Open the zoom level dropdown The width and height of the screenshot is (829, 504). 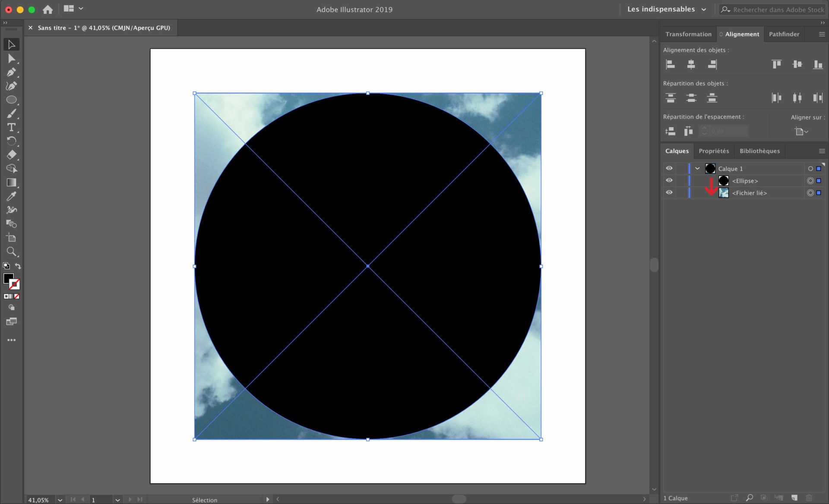(x=60, y=500)
